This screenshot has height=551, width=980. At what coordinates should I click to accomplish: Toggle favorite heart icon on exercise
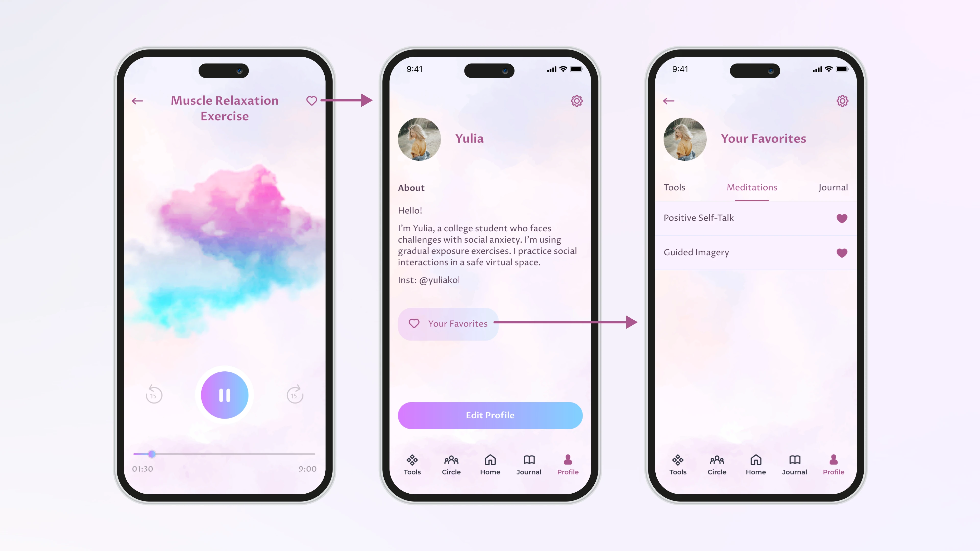(312, 100)
